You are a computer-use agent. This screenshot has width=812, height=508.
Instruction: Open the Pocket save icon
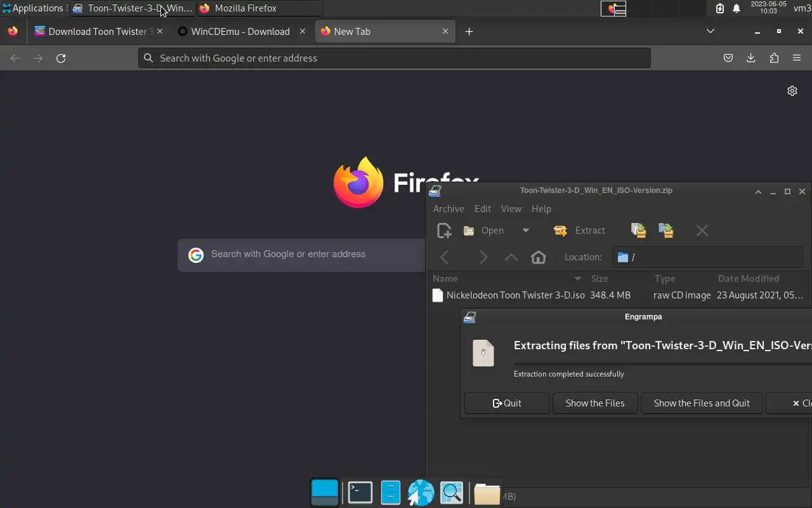tap(728, 58)
